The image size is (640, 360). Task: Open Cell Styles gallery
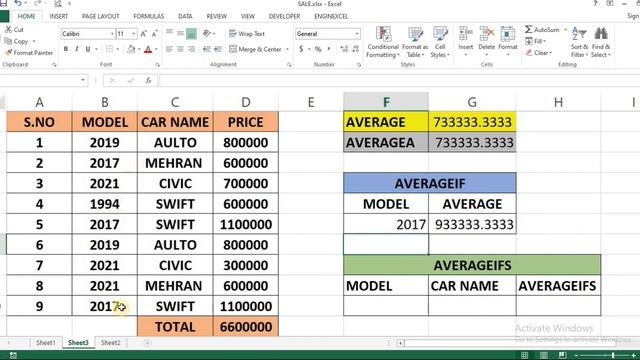tap(440, 42)
